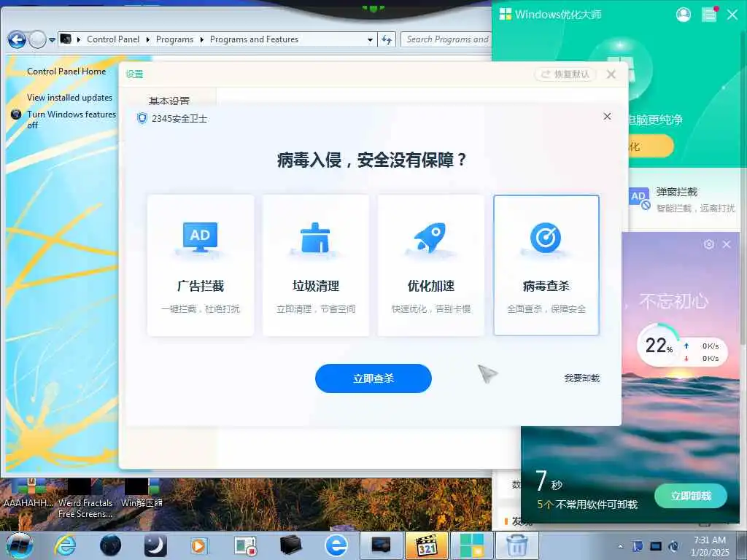The height and width of the screenshot is (560, 747).
Task: Open the dark globe taskbar icon
Action: coord(110,545)
